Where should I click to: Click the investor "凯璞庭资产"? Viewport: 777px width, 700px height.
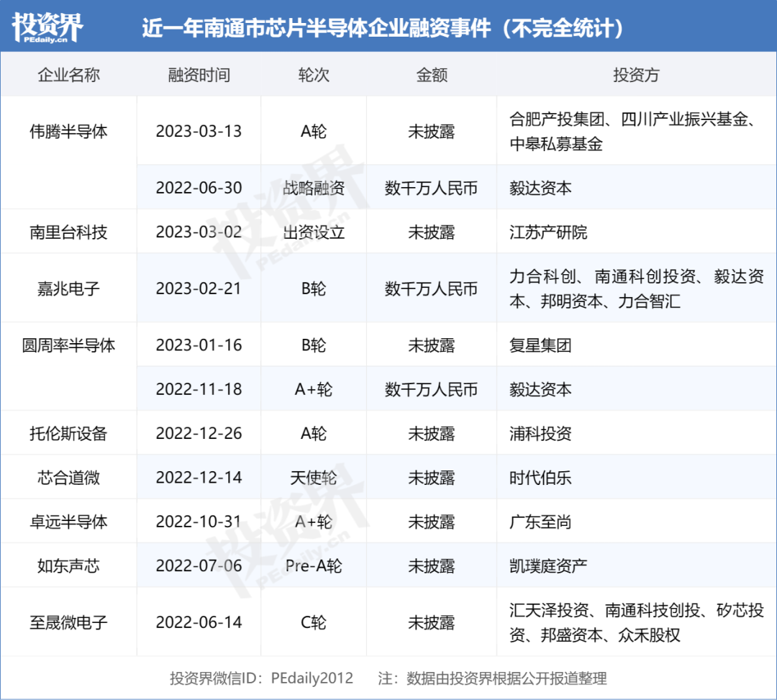[548, 565]
